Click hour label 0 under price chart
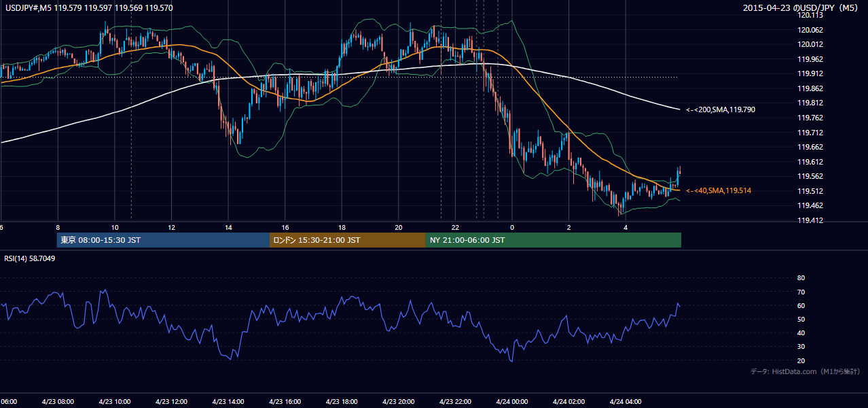 512,228
